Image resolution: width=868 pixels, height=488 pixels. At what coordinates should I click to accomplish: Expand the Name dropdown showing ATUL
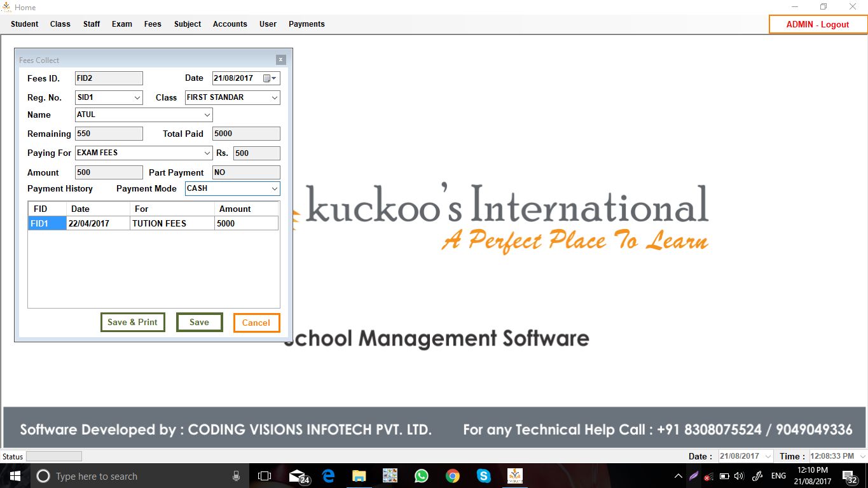pyautogui.click(x=207, y=115)
